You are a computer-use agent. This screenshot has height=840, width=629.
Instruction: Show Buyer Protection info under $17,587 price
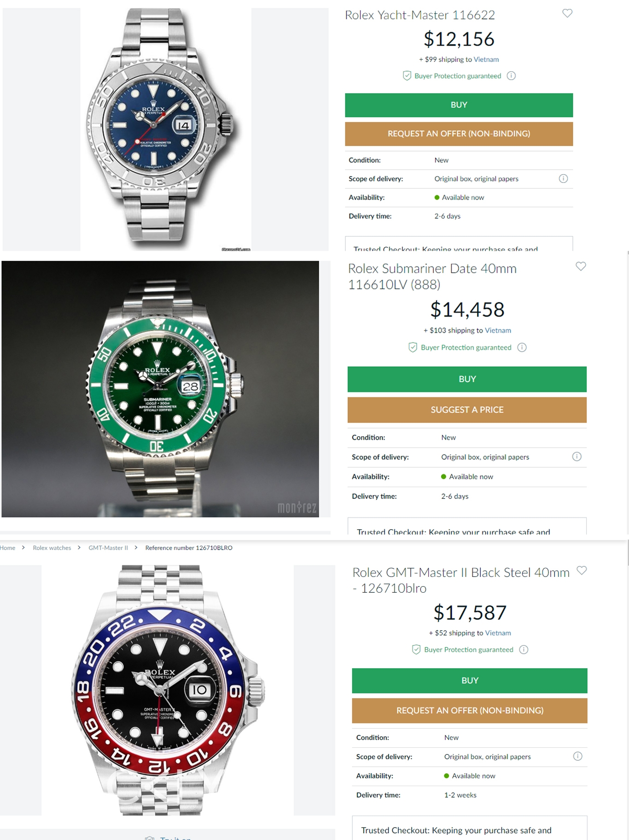click(524, 650)
